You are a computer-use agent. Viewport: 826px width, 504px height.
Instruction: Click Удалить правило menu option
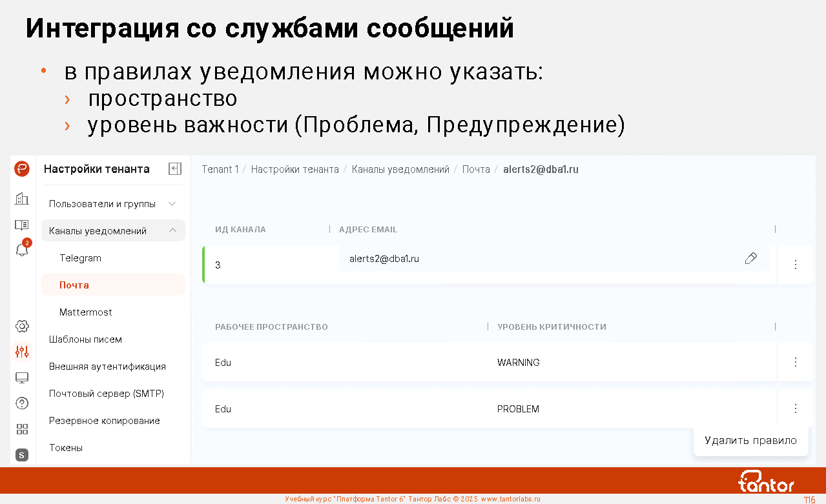(750, 441)
